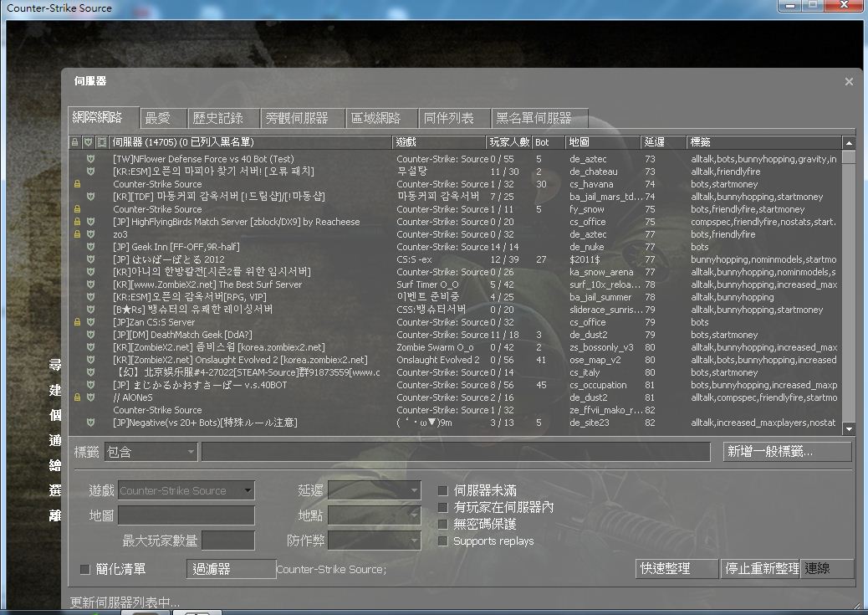Click scroll down arrow of server list

click(849, 429)
